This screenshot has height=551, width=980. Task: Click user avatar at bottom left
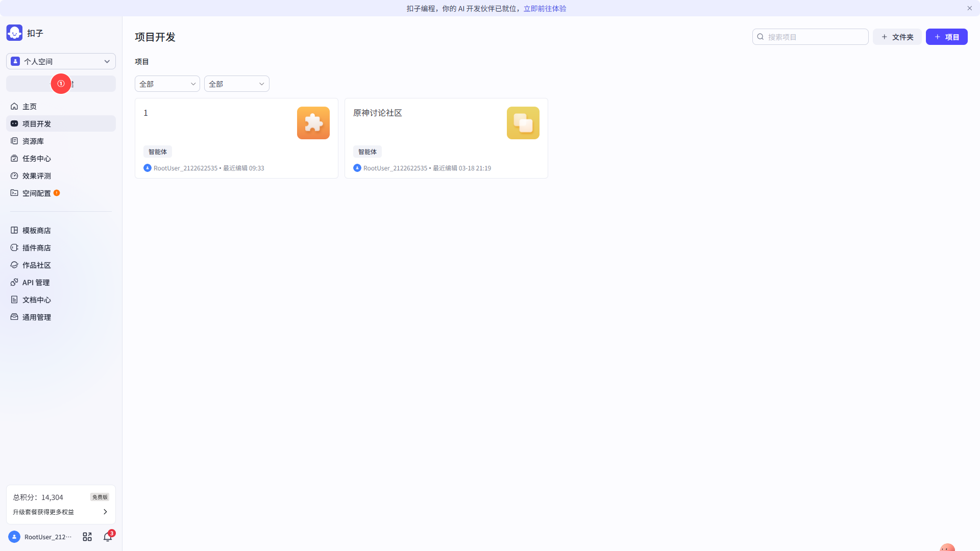[x=14, y=537]
